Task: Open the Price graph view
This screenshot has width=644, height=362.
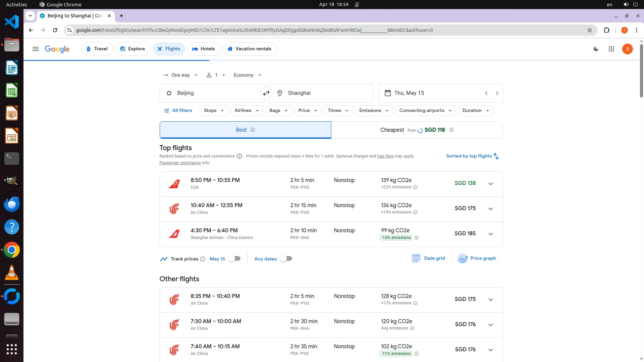Action: pos(477,258)
